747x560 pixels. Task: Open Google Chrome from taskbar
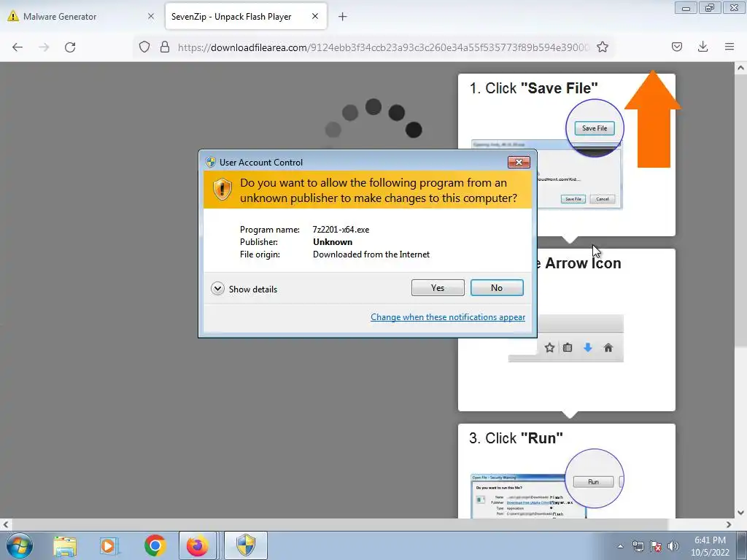click(155, 545)
